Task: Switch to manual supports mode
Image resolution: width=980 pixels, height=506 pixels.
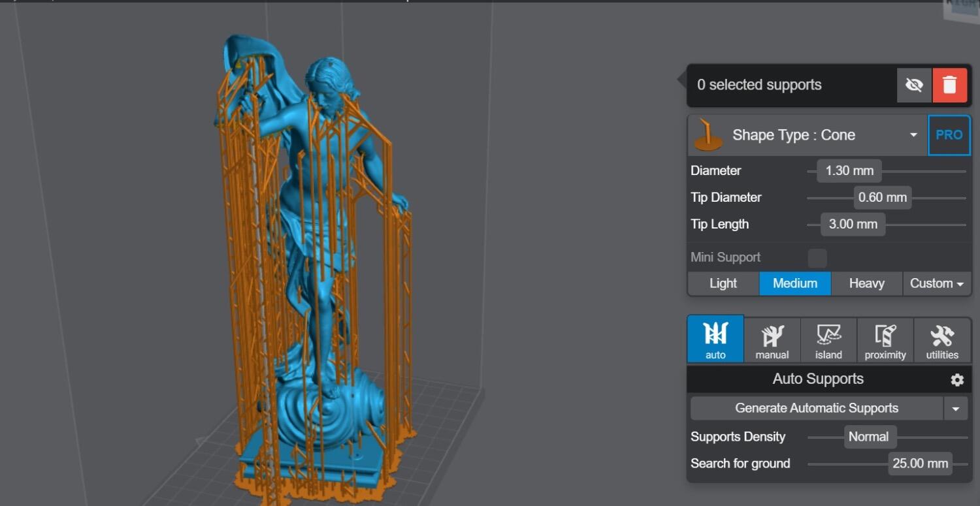Action: pyautogui.click(x=772, y=339)
